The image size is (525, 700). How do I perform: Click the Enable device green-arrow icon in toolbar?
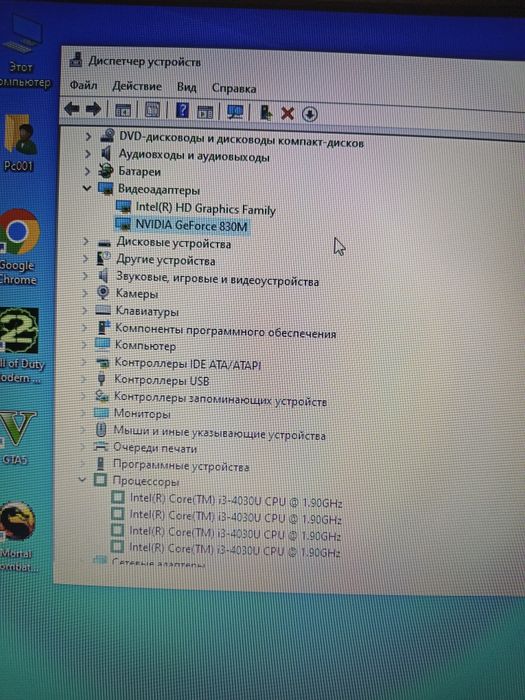click(x=266, y=112)
